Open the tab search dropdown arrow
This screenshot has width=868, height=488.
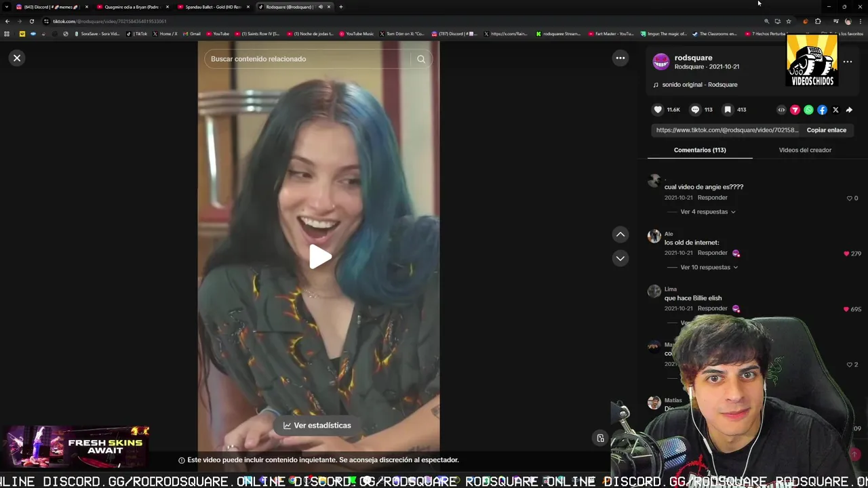coord(7,7)
